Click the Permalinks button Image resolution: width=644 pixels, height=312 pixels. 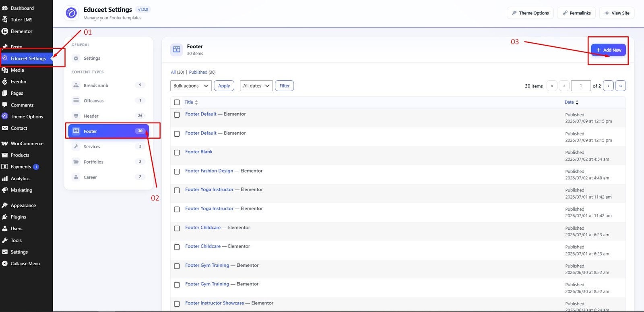click(577, 13)
